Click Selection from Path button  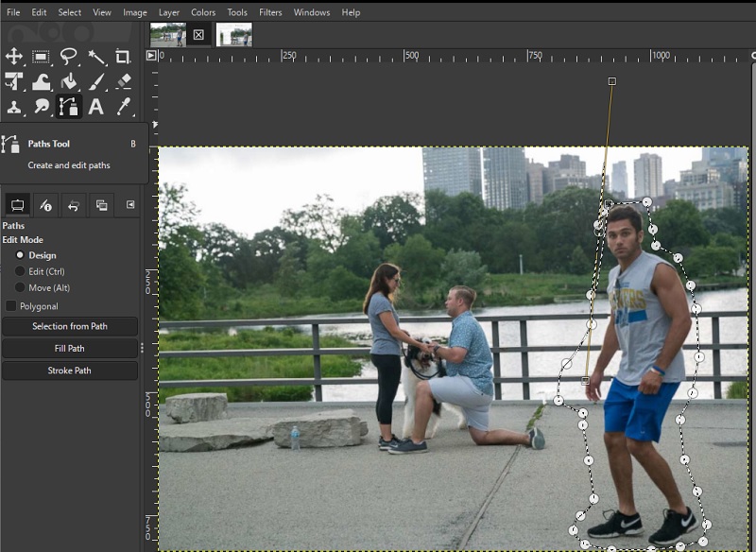coord(70,326)
